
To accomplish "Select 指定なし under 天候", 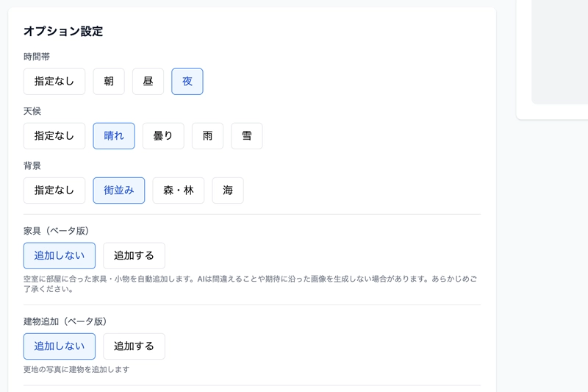I will point(54,136).
